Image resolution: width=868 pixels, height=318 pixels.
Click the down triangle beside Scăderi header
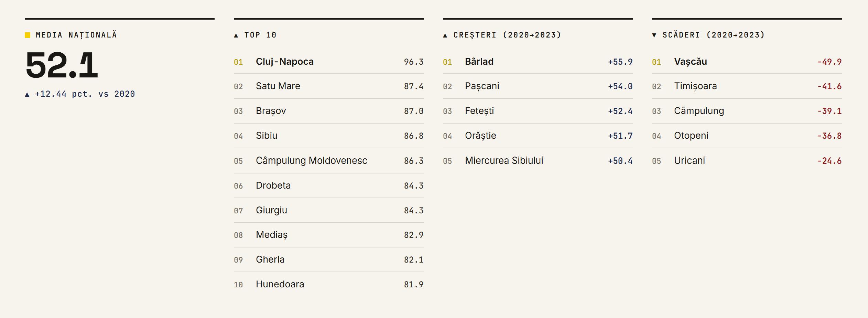[x=654, y=35]
